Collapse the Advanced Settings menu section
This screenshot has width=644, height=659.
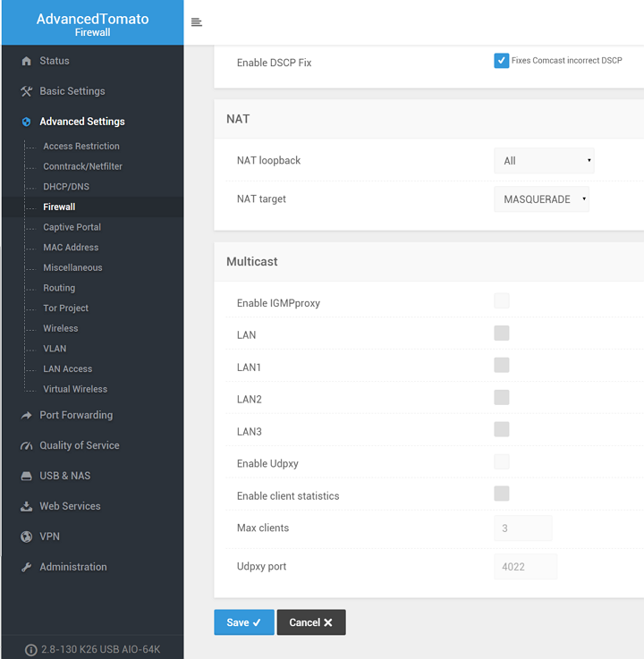pyautogui.click(x=82, y=122)
